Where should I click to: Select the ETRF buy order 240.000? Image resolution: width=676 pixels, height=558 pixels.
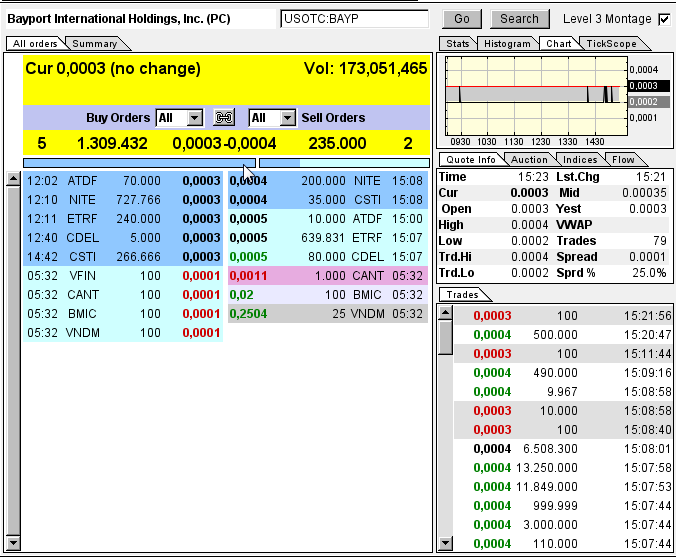point(123,219)
